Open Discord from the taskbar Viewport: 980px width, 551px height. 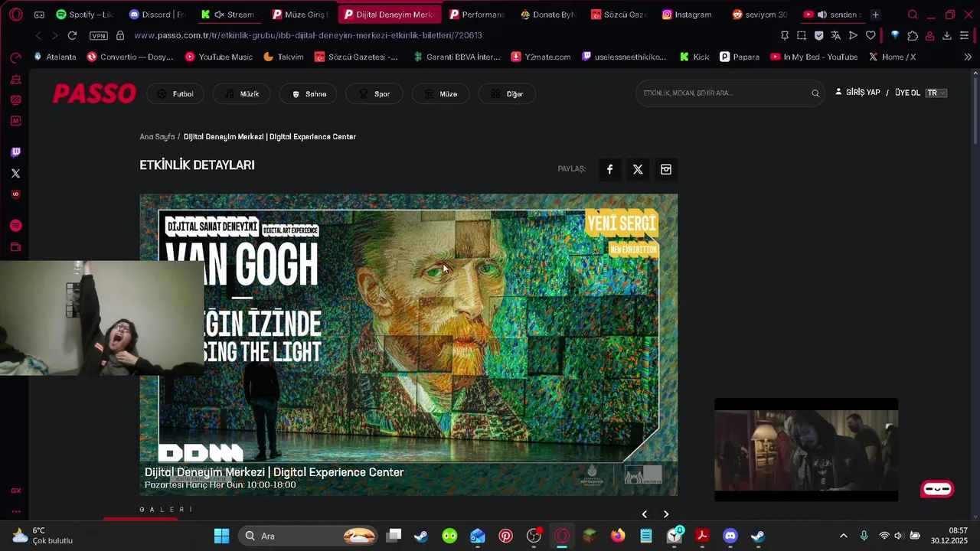(730, 536)
